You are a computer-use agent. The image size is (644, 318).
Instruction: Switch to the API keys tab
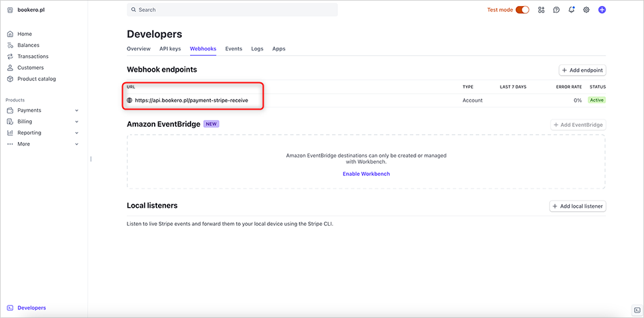[x=170, y=49]
